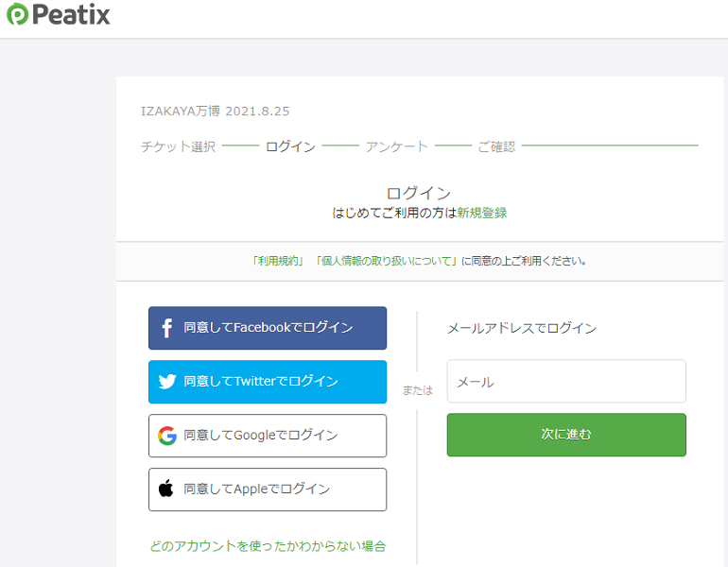Open 個人情報の取り扱いについて privacy link
The height and width of the screenshot is (567, 728).
point(388,261)
